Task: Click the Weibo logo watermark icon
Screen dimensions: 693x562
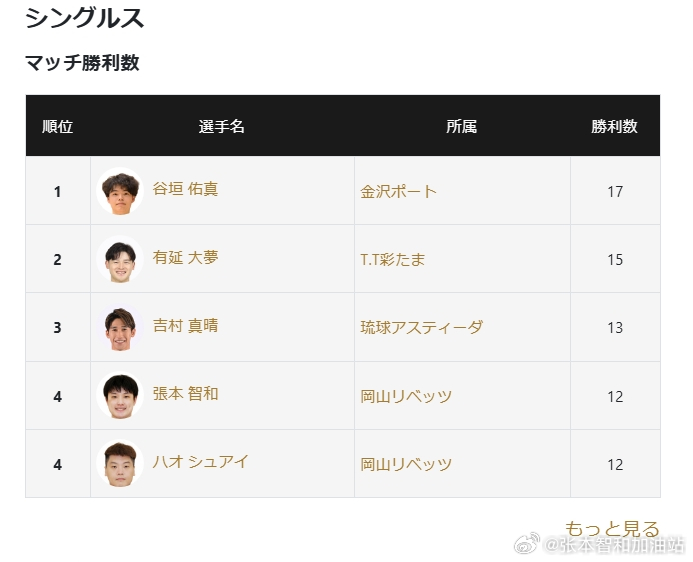Action: (527, 543)
